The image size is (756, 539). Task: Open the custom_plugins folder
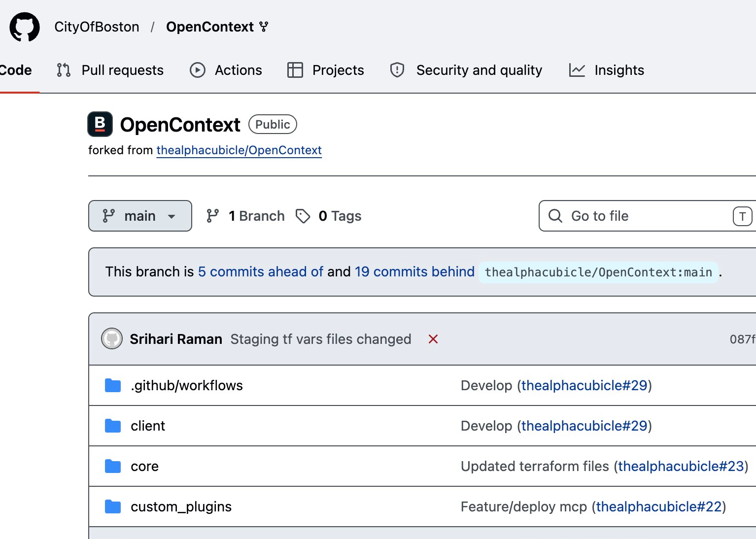pos(181,506)
